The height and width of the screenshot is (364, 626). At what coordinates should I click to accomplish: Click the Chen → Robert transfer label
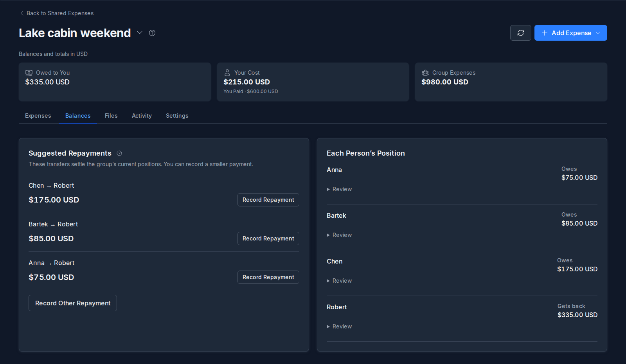pyautogui.click(x=51, y=186)
